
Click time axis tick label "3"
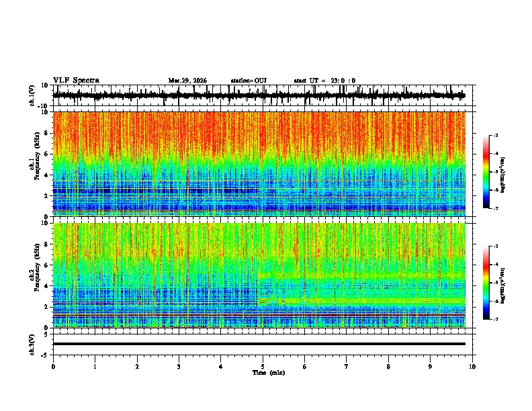179,367
